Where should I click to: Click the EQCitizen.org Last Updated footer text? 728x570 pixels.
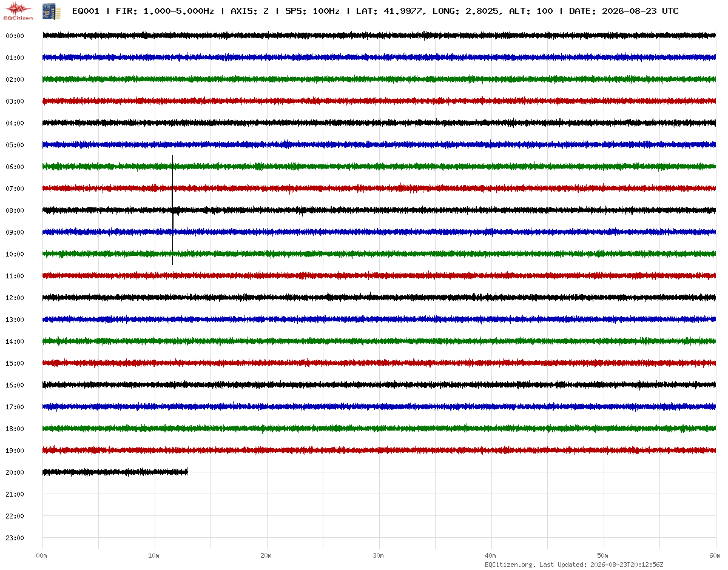coord(573,565)
